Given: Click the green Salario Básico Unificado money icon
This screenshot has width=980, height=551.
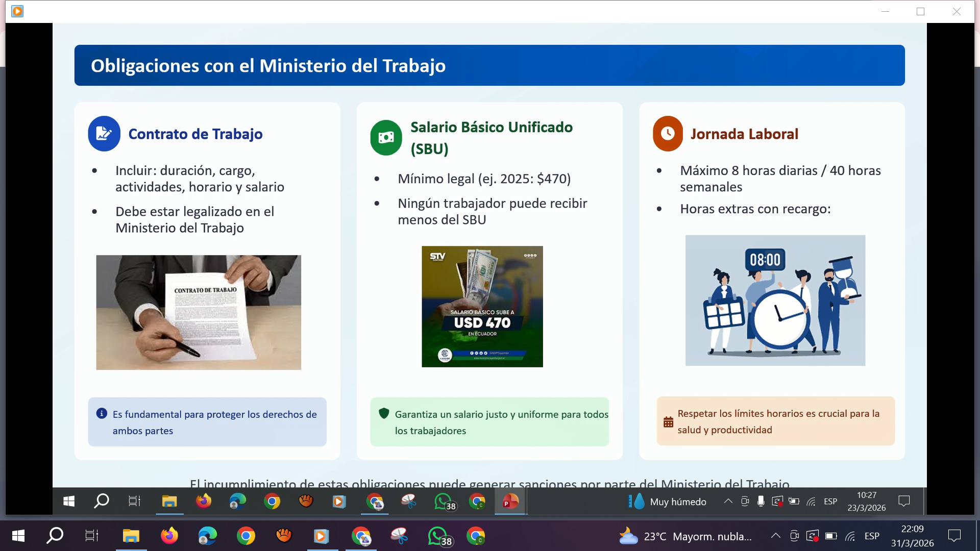Looking at the screenshot, I should point(386,137).
